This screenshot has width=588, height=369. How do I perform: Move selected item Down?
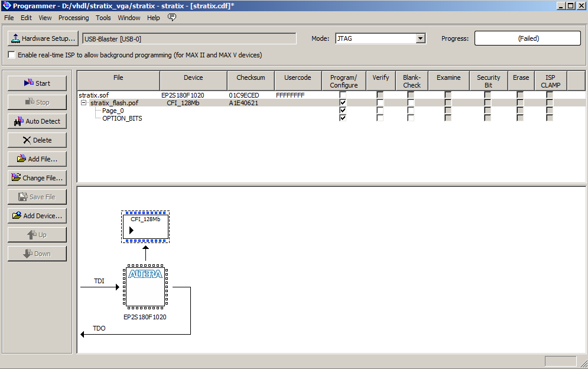(x=37, y=254)
